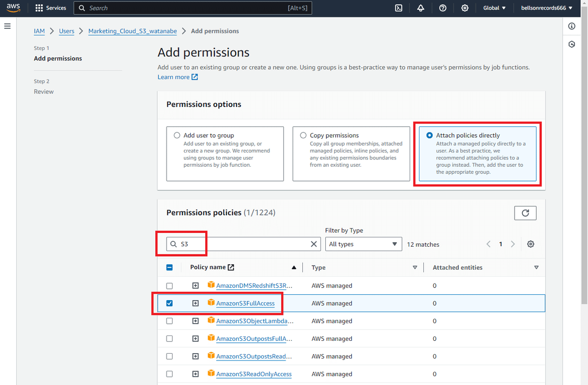Go to next page of policies
This screenshot has height=385, width=588.
(513, 244)
